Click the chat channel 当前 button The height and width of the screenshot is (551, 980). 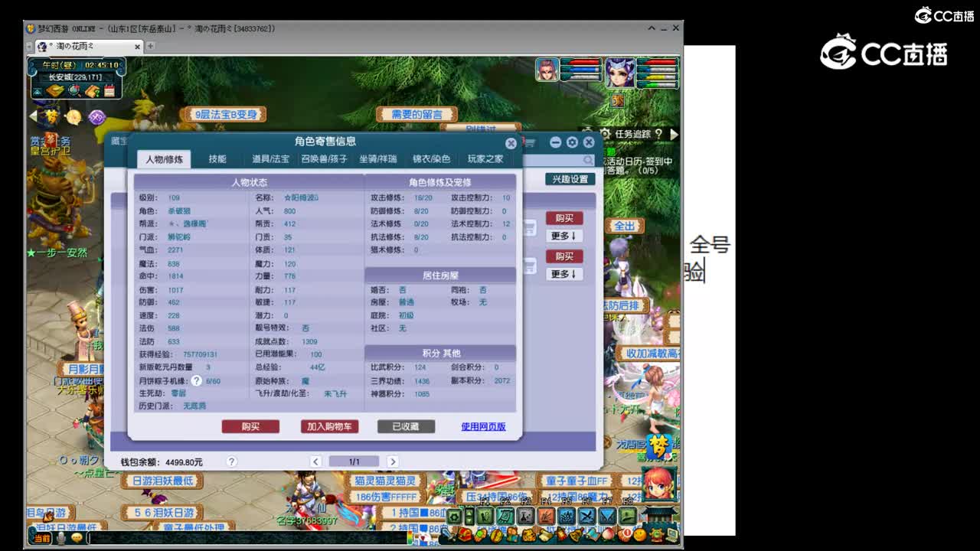(41, 538)
